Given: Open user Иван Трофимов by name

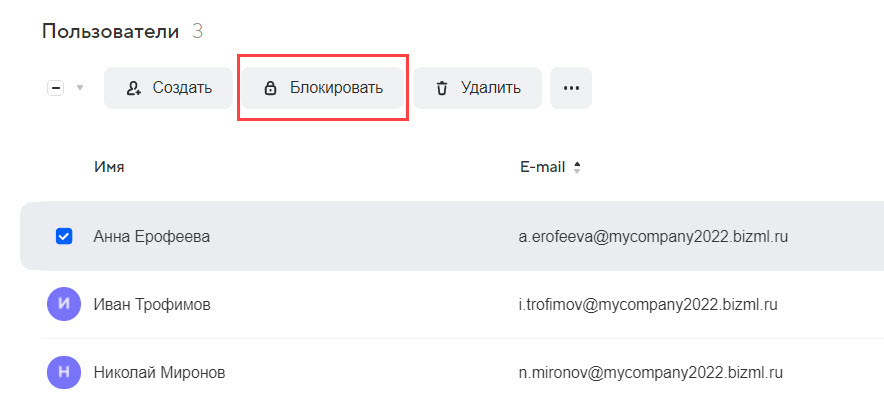Looking at the screenshot, I should (x=152, y=304).
